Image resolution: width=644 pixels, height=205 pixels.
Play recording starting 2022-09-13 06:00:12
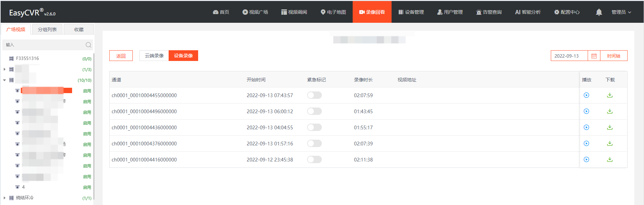click(586, 111)
